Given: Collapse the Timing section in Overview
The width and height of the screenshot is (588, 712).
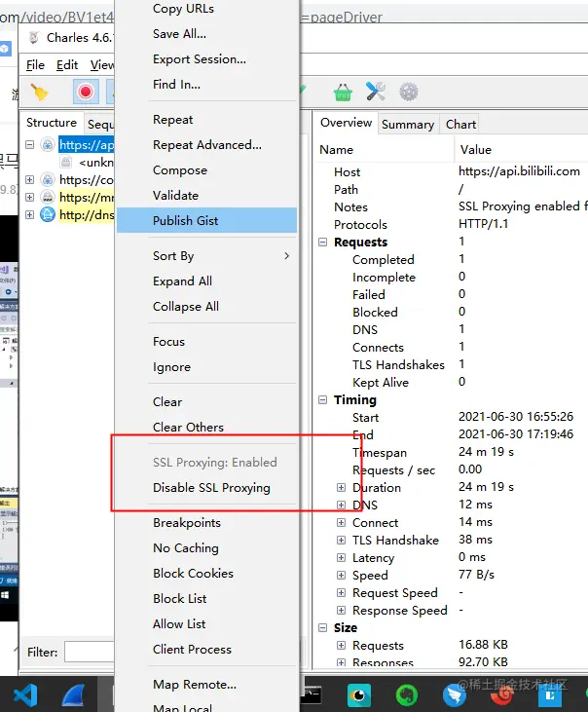Looking at the screenshot, I should pos(322,399).
